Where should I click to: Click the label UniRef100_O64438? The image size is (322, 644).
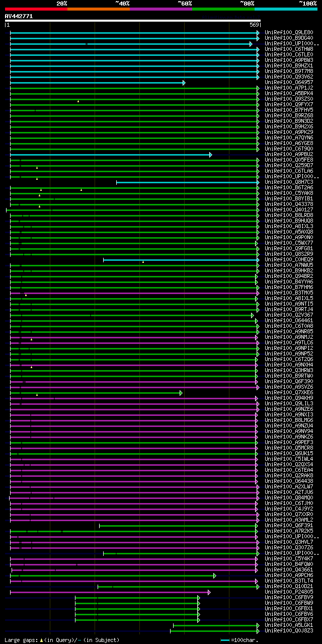coord(289,481)
